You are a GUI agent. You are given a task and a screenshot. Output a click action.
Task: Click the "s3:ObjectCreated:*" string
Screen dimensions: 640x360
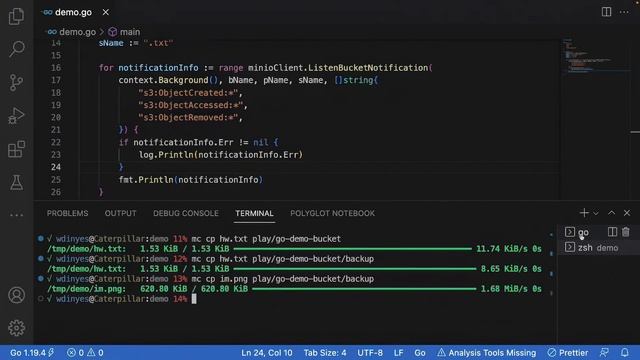pos(188,93)
